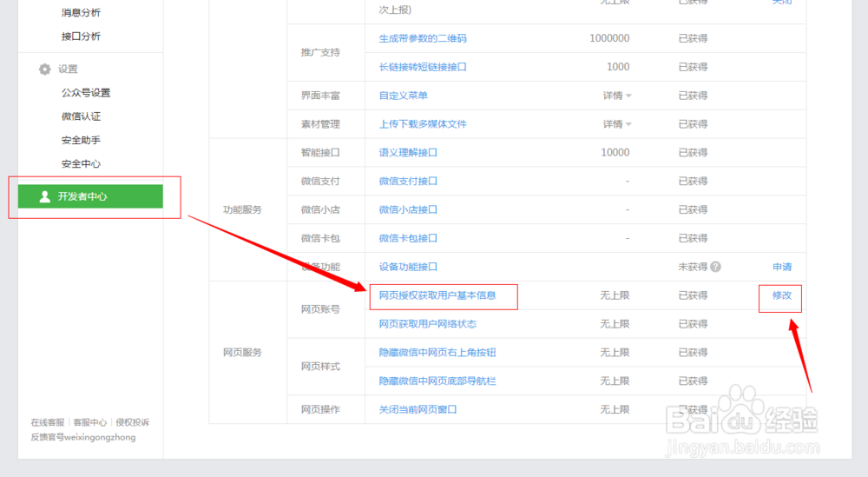The width and height of the screenshot is (868, 477).
Task: Expand 详情 dropdown in 上传下载多媒体文件 row
Action: click(616, 124)
